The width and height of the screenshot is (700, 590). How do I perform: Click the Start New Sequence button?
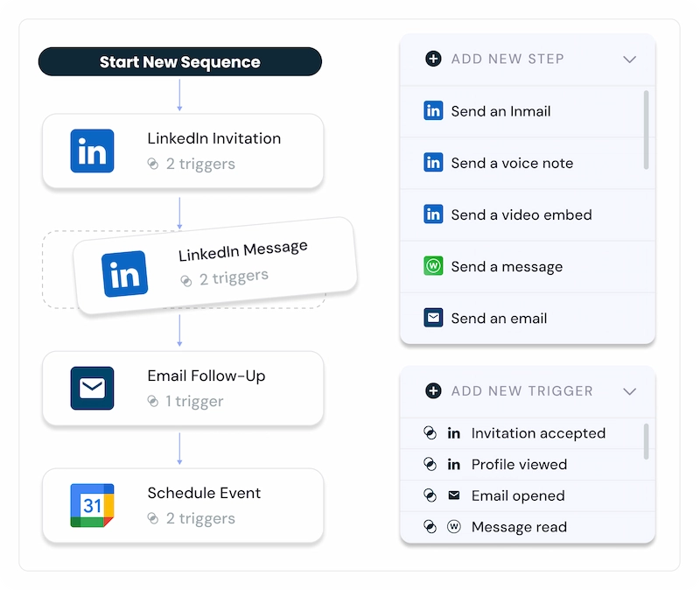click(x=180, y=61)
